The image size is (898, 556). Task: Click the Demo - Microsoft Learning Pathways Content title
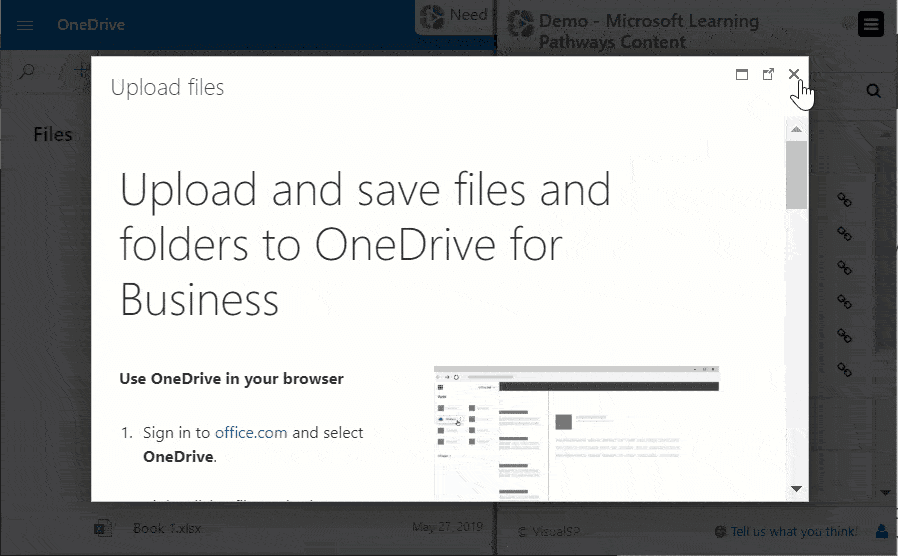tap(649, 31)
